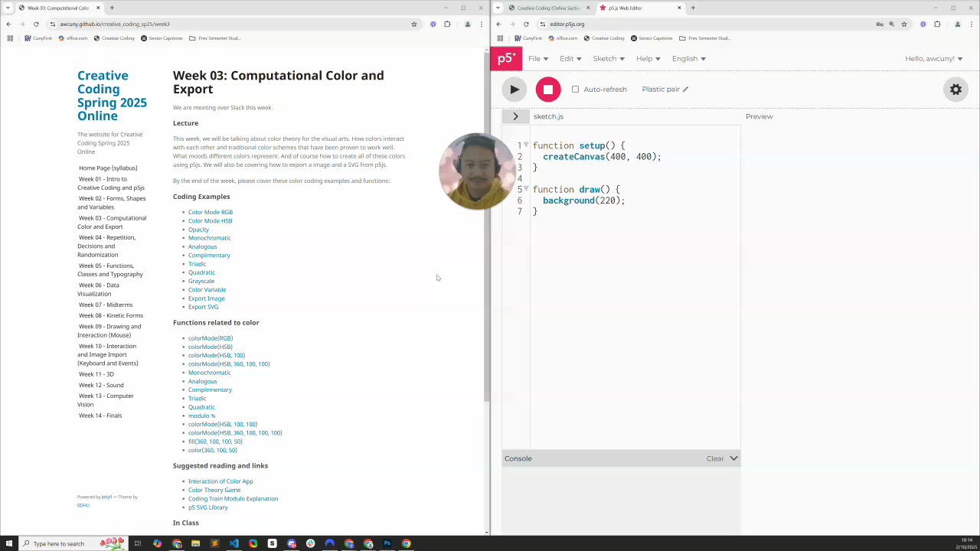The image size is (980, 551).
Task: Open the Edit menu in p5 editor
Action: tap(570, 59)
